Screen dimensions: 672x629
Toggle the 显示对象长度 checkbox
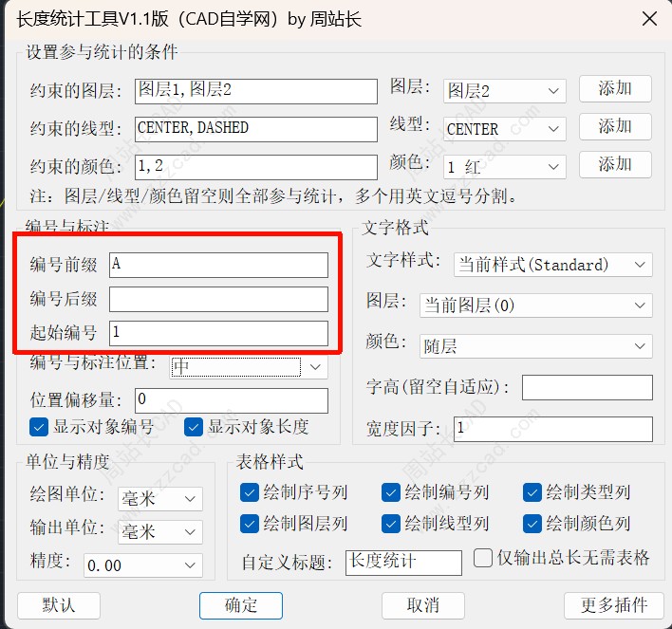[194, 427]
